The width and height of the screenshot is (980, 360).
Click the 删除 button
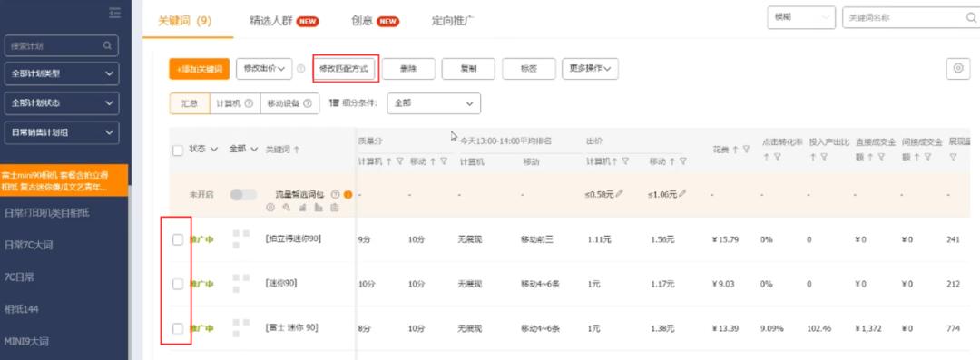pyautogui.click(x=408, y=69)
